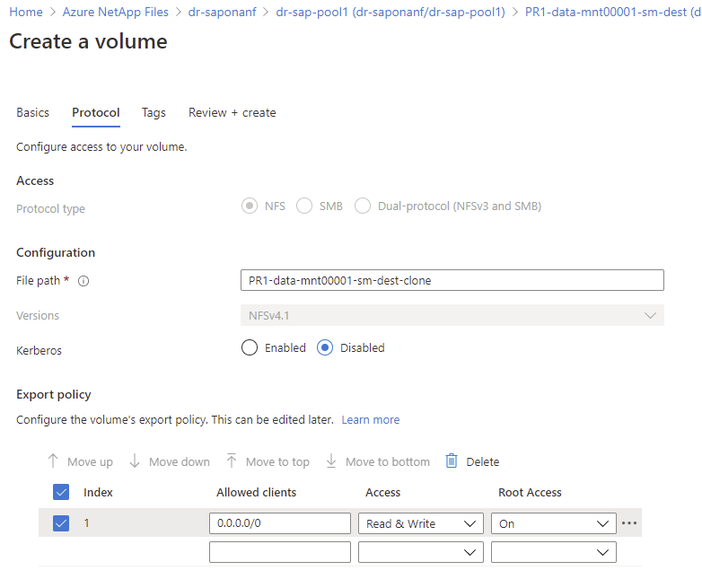Select the Kerberos Disabled radio button
The height and width of the screenshot is (588, 702).
click(x=325, y=347)
